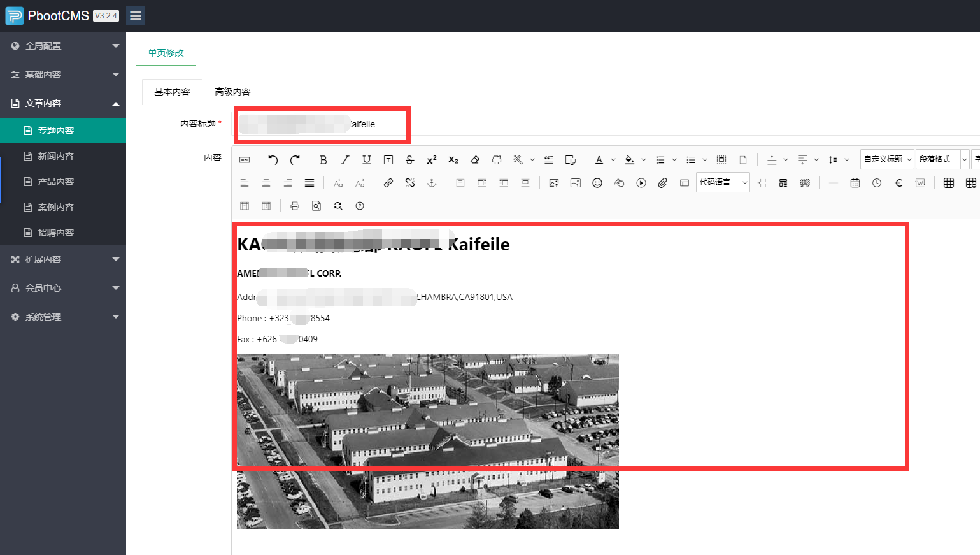Redo the last undone edit
Image resolution: width=980 pixels, height=555 pixels.
click(x=295, y=160)
